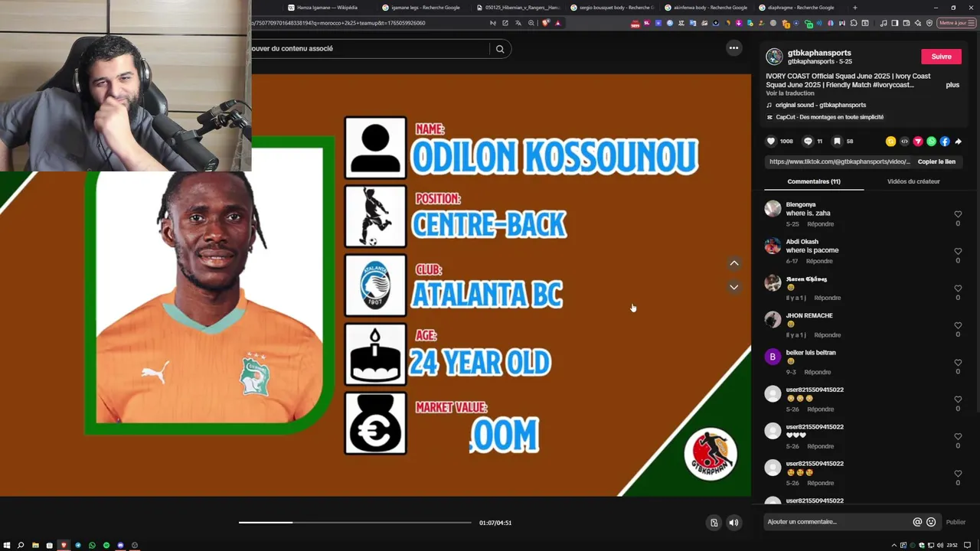Go to next video with the down chevron

point(734,287)
